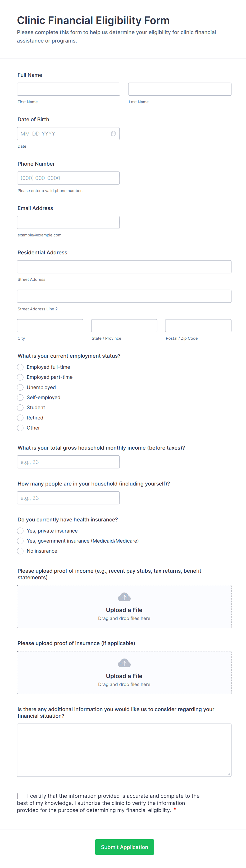Viewport: 246px width, 868px height.
Task: Click the Postal / Zip Code field
Action: [x=198, y=326]
